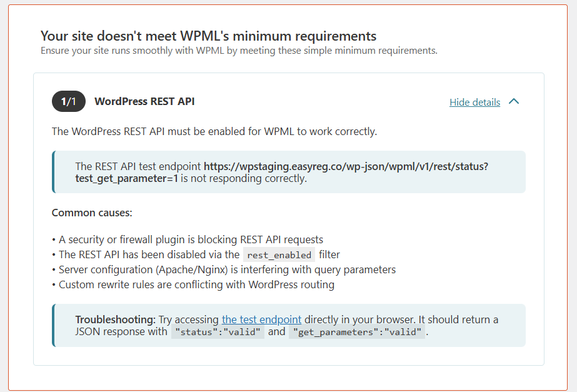
Task: Open the test endpoint link
Action: [261, 319]
